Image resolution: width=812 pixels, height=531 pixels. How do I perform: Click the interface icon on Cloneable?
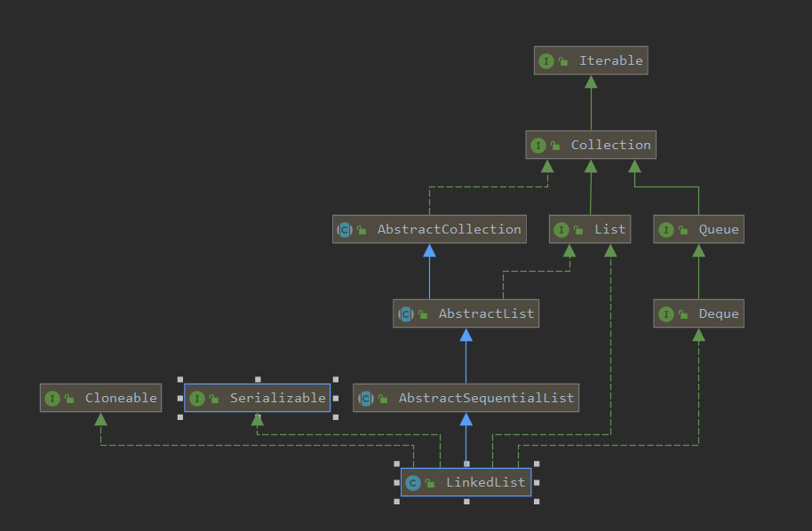52,399
